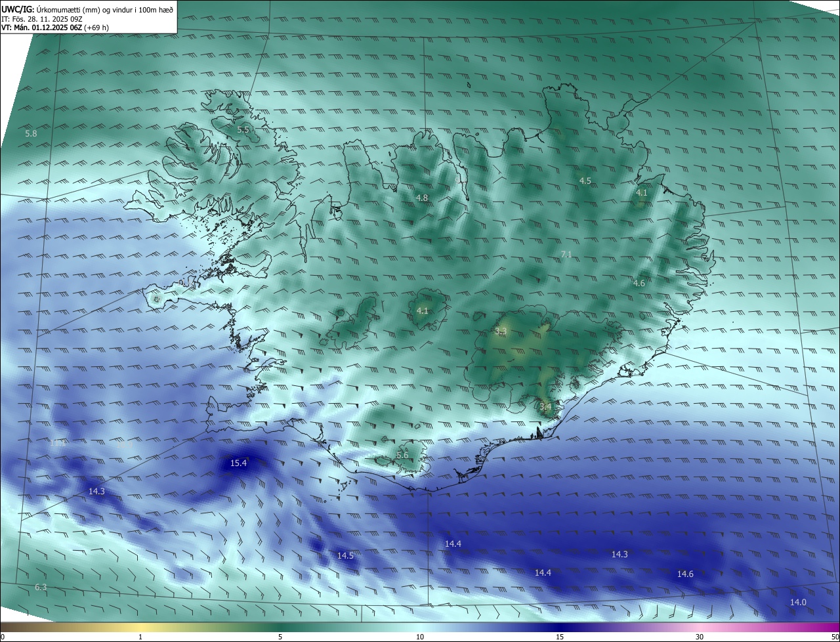840x642 pixels.
Task: Click the 7.1 value label
Action: click(567, 254)
